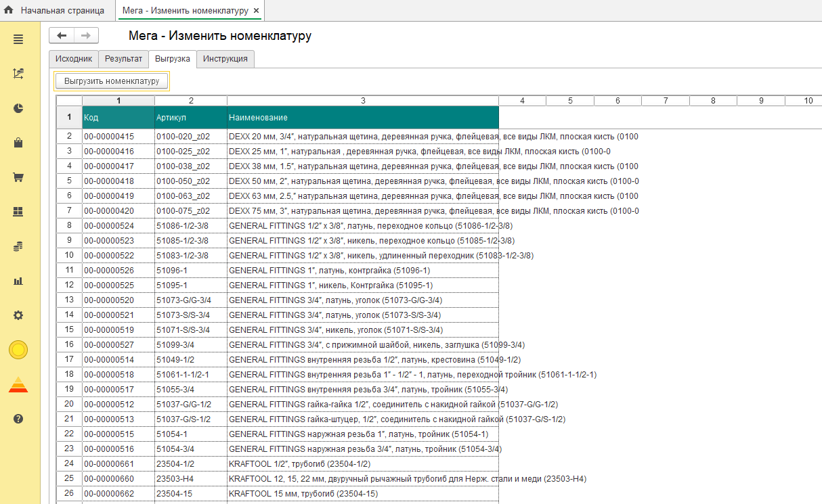Select article cell 51037-G/S-1/2
This screenshot has width=822, height=504.
pyautogui.click(x=191, y=419)
